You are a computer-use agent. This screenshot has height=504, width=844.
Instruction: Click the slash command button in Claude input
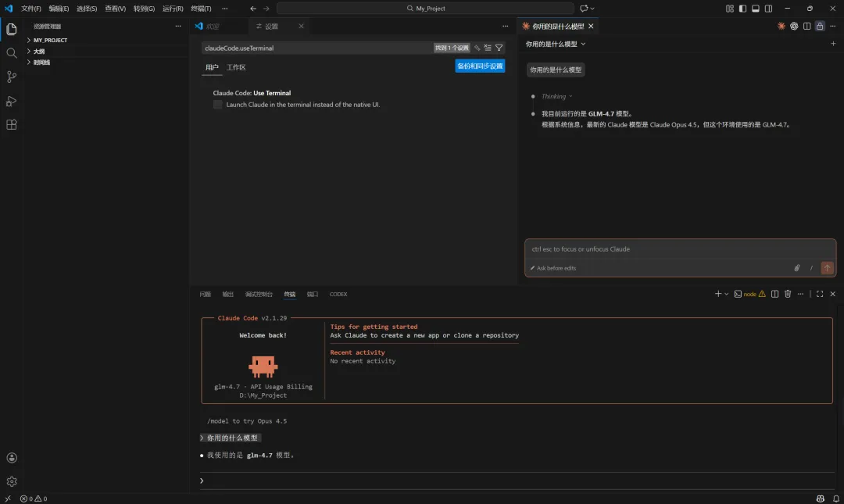click(x=811, y=267)
